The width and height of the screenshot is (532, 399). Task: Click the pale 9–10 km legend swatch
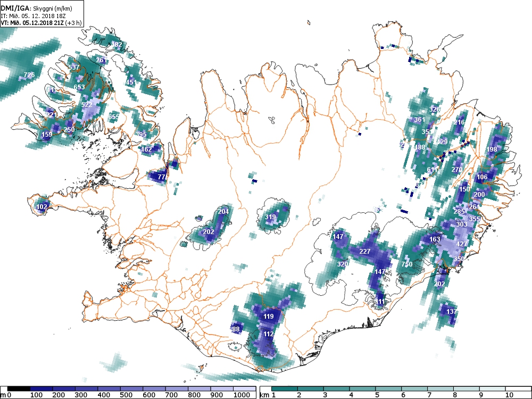492,388
